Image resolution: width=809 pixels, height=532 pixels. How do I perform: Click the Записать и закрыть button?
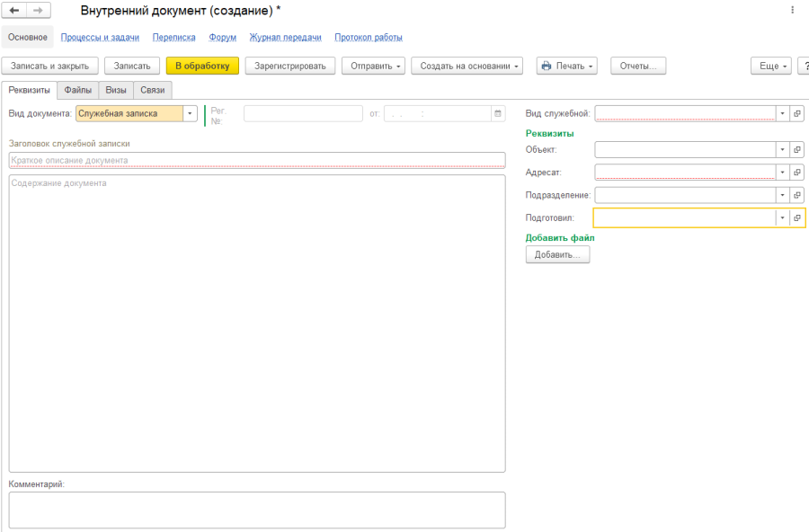49,66
